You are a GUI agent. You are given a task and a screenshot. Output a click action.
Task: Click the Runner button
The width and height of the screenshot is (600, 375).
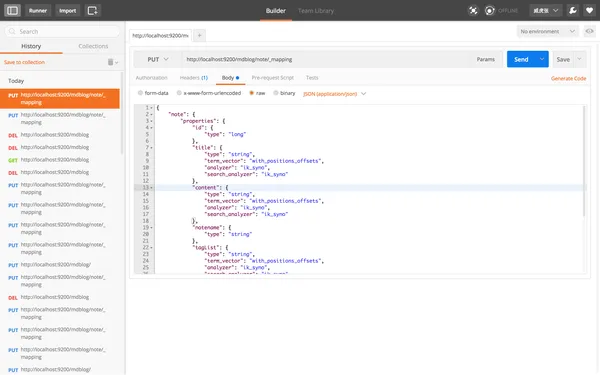coord(38,10)
